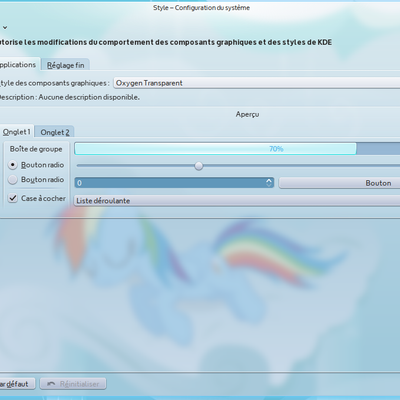Select the Onglet 1 preview tab
Screen dimensions: 400x400
tap(17, 132)
